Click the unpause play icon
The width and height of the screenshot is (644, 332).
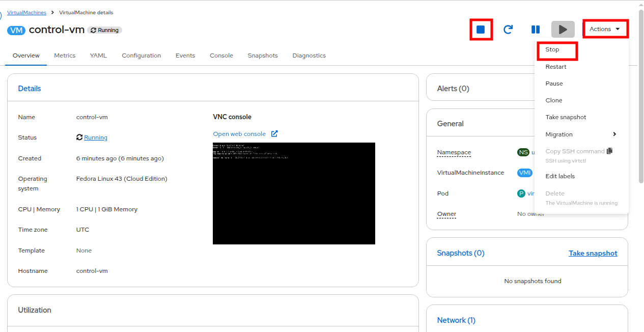(x=563, y=29)
